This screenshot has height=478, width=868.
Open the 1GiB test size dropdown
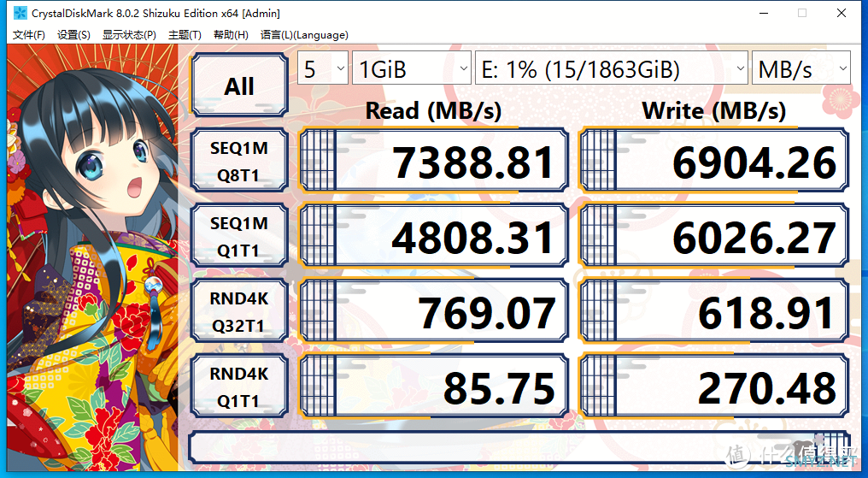(x=411, y=68)
